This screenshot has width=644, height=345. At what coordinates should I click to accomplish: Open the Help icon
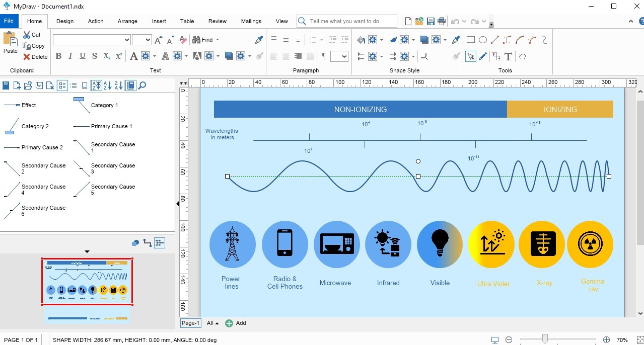tap(640, 21)
